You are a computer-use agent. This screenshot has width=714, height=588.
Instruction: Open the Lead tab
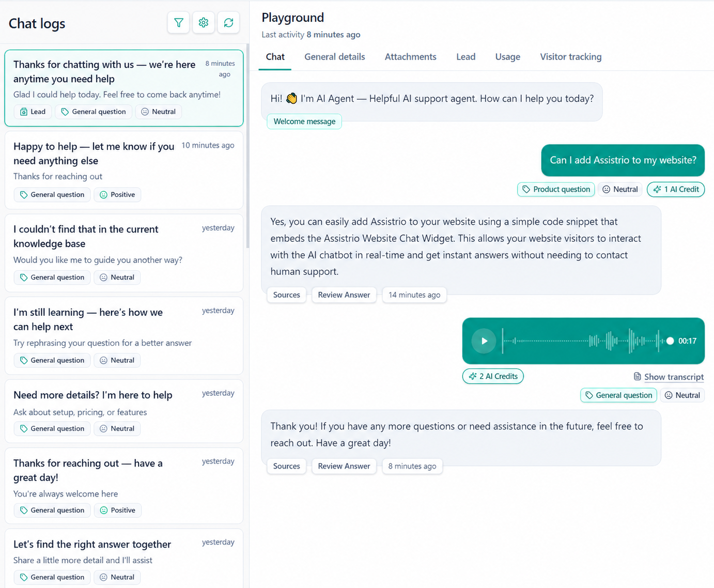[465, 57]
